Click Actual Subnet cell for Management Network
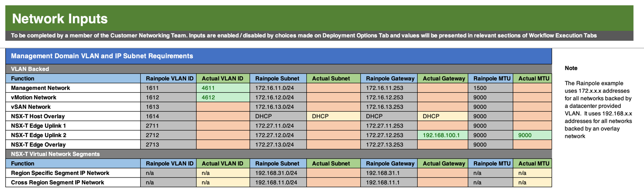 333,88
